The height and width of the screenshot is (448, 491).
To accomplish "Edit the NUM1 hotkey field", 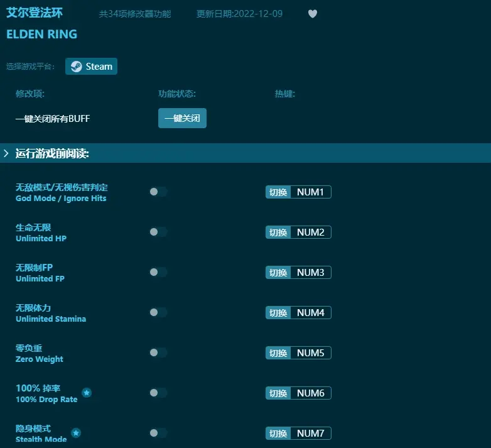I will pyautogui.click(x=311, y=192).
